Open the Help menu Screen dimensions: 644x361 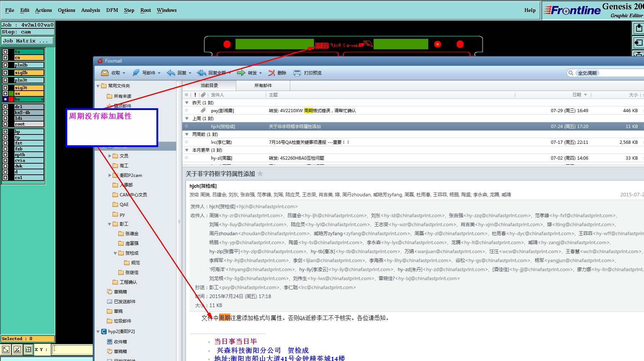tap(530, 10)
